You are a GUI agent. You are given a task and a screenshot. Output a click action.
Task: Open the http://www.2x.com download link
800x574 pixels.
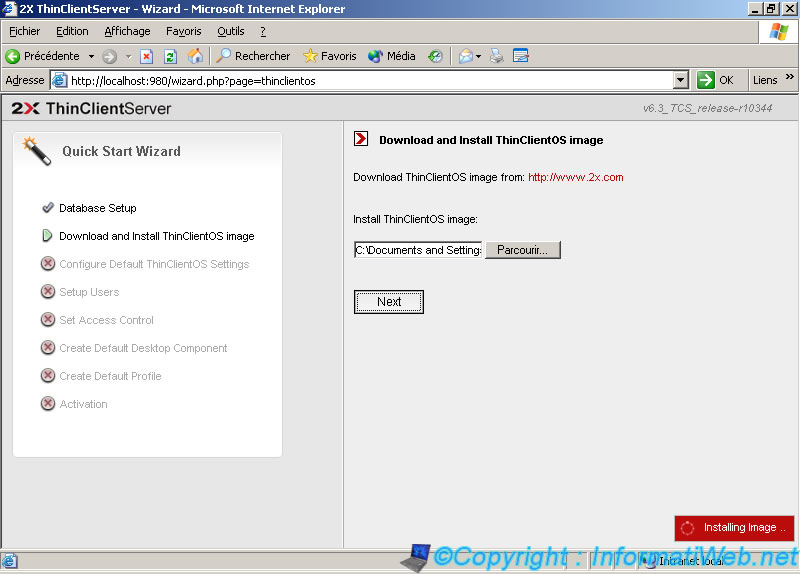tap(576, 178)
